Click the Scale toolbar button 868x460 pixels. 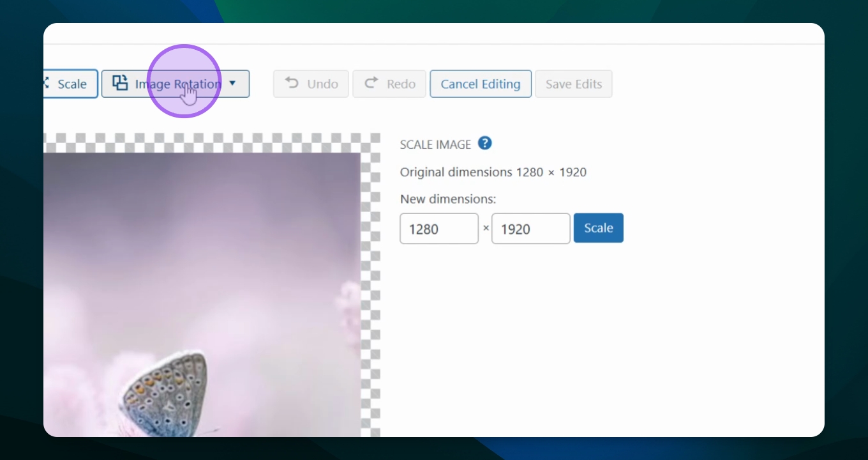point(70,84)
